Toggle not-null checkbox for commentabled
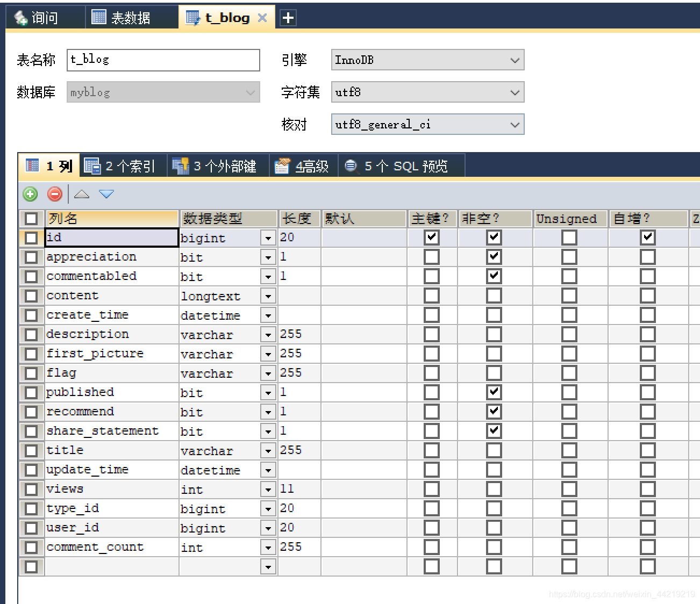 click(494, 276)
